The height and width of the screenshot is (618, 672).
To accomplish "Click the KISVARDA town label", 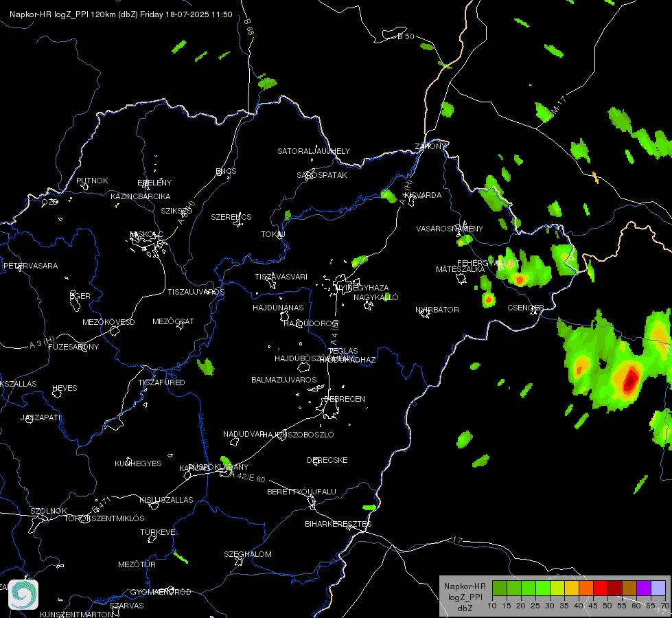I will pyautogui.click(x=424, y=195).
